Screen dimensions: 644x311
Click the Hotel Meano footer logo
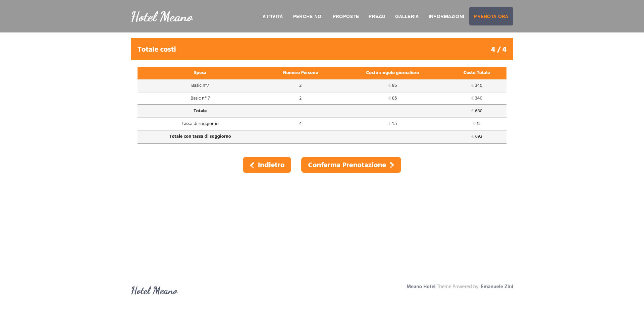pyautogui.click(x=154, y=290)
